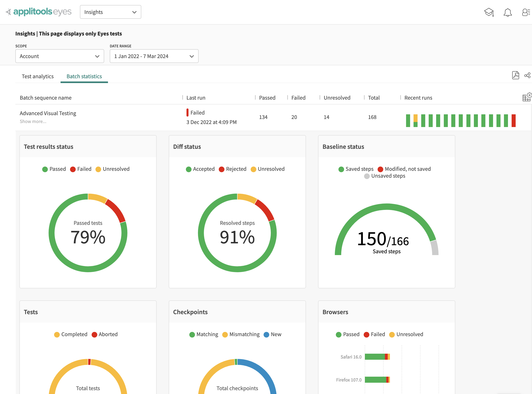Sort by the Passed column header

(267, 98)
